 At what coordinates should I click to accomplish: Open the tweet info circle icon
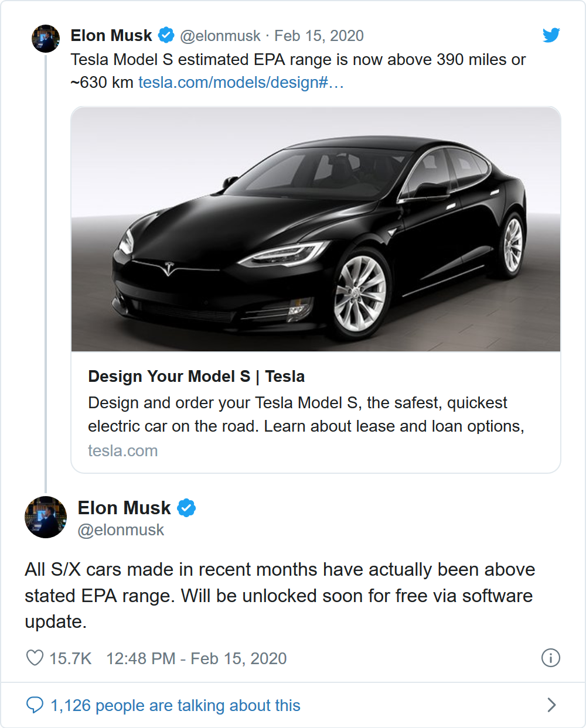[x=550, y=658]
